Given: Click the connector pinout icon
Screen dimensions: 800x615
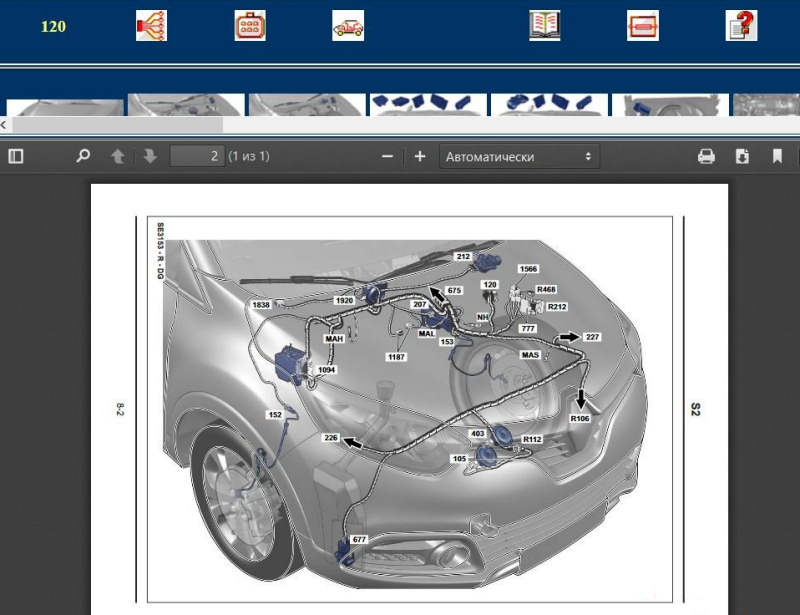Looking at the screenshot, I should click(249, 26).
